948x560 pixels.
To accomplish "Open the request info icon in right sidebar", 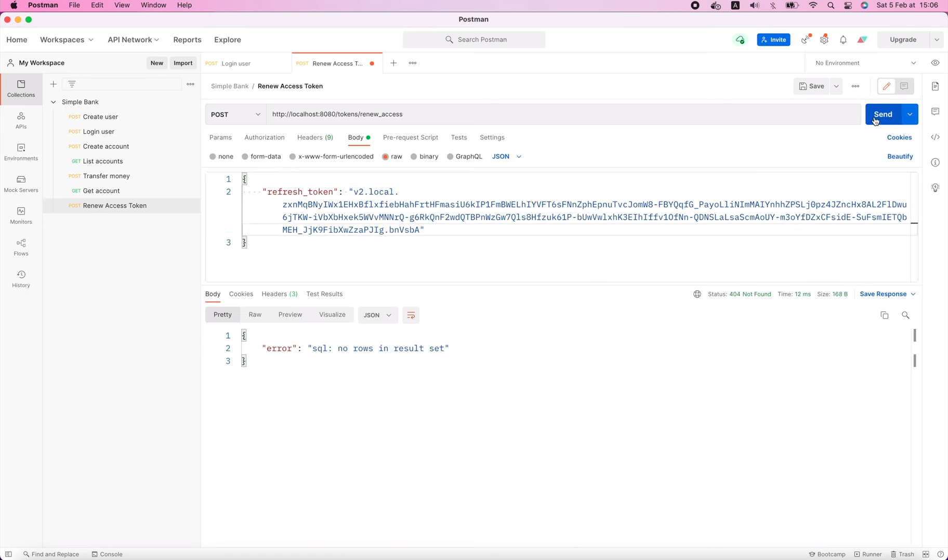I will pyautogui.click(x=936, y=163).
